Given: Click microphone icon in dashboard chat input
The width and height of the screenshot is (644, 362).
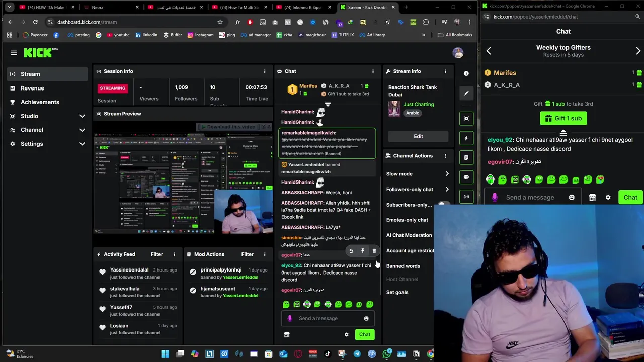Looking at the screenshot, I should click(290, 318).
